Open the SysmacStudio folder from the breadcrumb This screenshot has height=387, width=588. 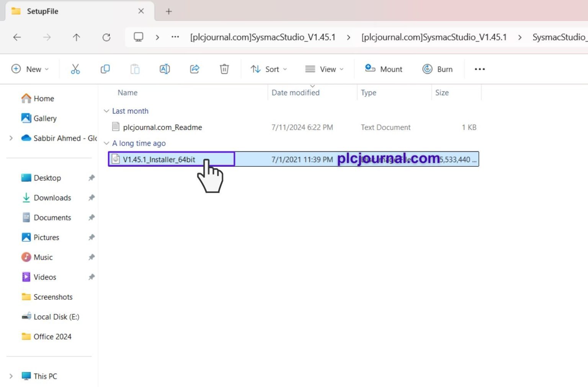coord(559,37)
